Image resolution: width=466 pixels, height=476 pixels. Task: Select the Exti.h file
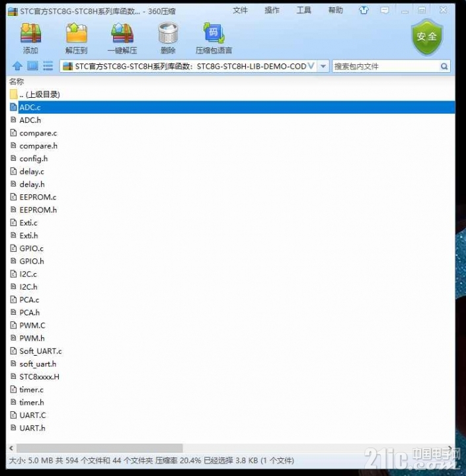click(x=231, y=235)
